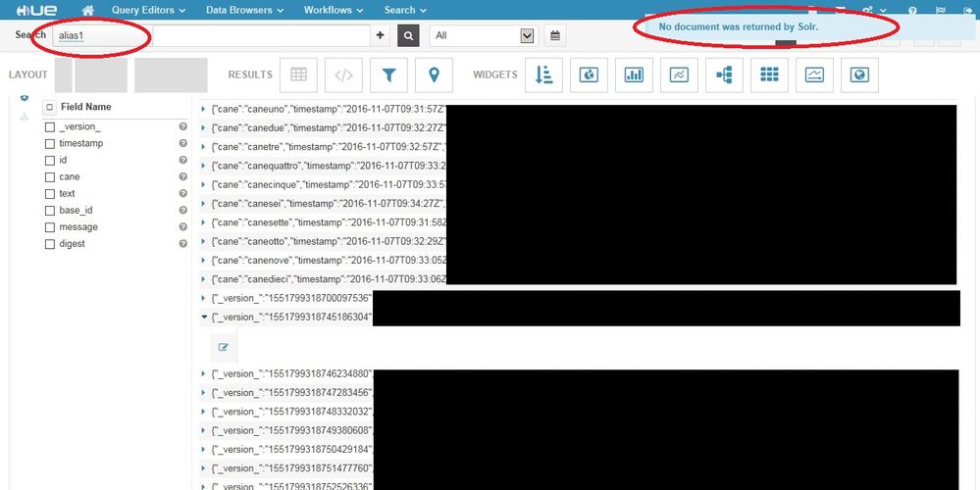The width and height of the screenshot is (980, 490).
Task: Toggle the _version_ field checkbox
Action: coord(50,127)
